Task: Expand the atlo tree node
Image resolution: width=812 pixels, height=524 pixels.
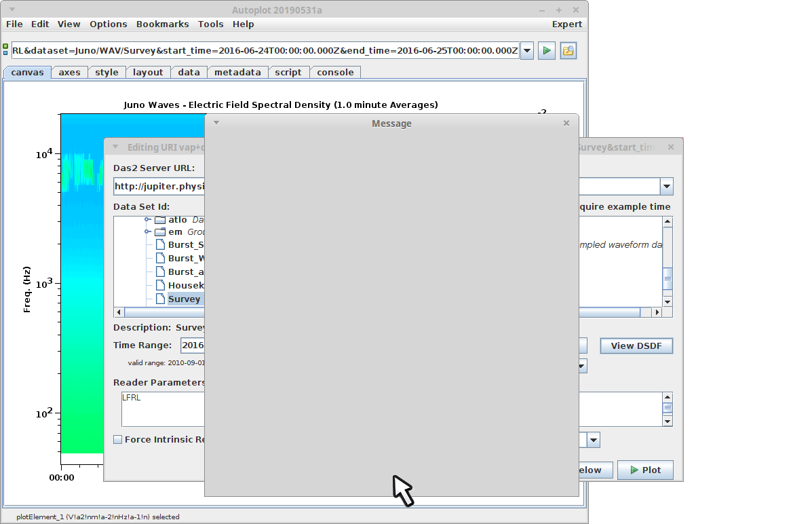Action: pos(147,220)
